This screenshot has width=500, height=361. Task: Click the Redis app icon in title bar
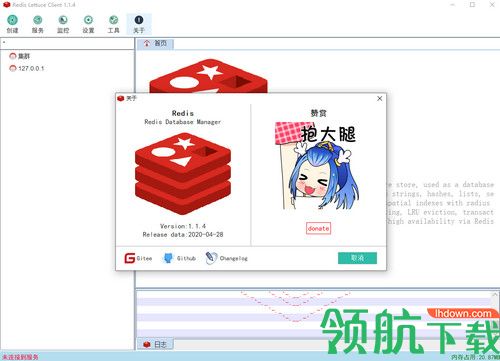6,5
